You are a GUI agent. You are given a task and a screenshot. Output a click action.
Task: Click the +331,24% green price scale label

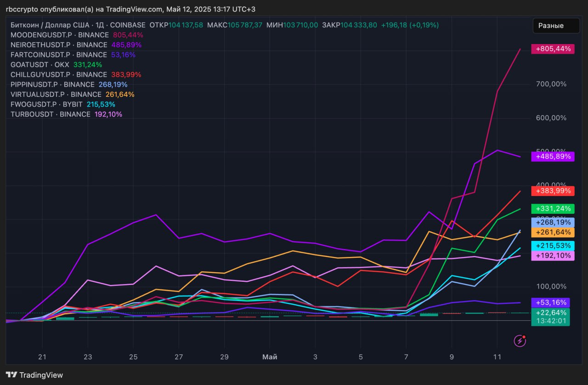553,209
